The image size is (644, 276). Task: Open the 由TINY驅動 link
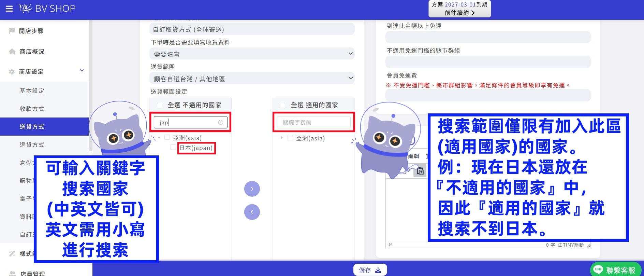tap(571, 245)
